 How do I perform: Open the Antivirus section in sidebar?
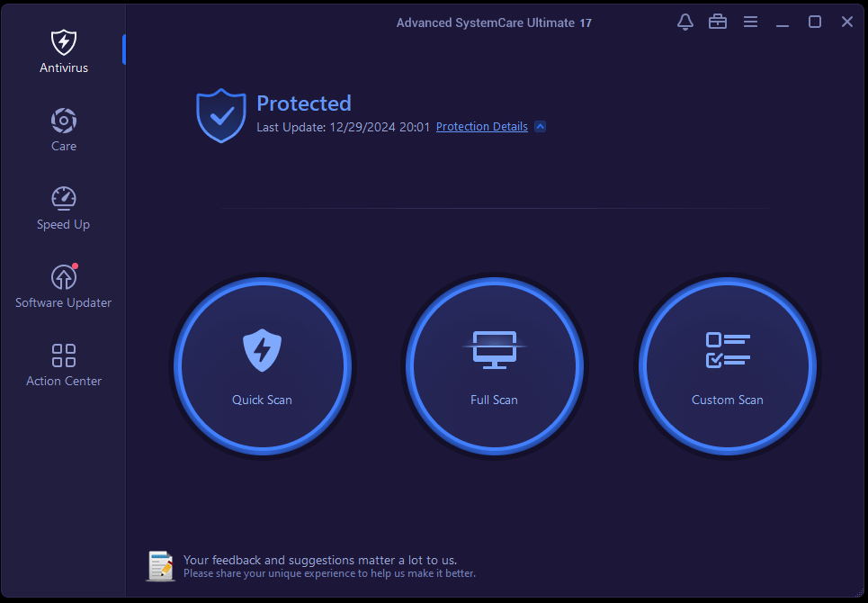[64, 51]
